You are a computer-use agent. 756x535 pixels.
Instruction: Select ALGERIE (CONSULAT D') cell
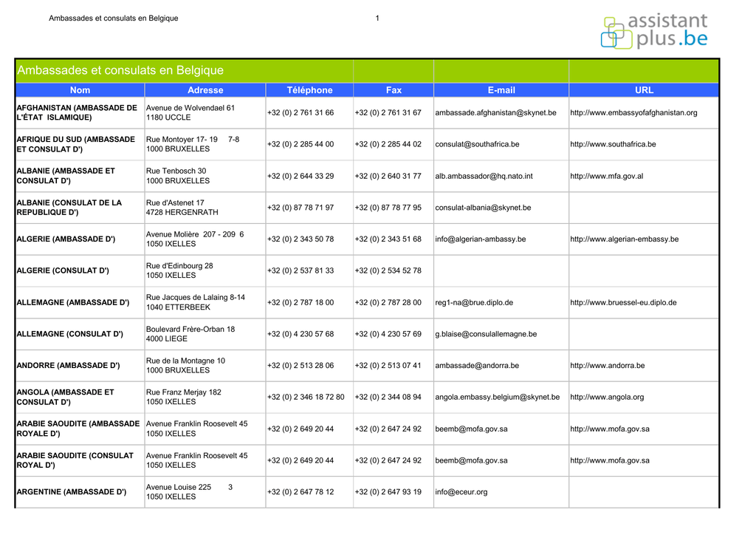click(80, 270)
